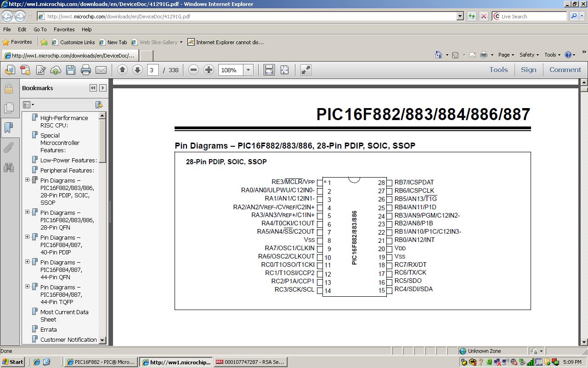The width and height of the screenshot is (588, 368).
Task: Click the Favorites button with star
Action: (17, 42)
